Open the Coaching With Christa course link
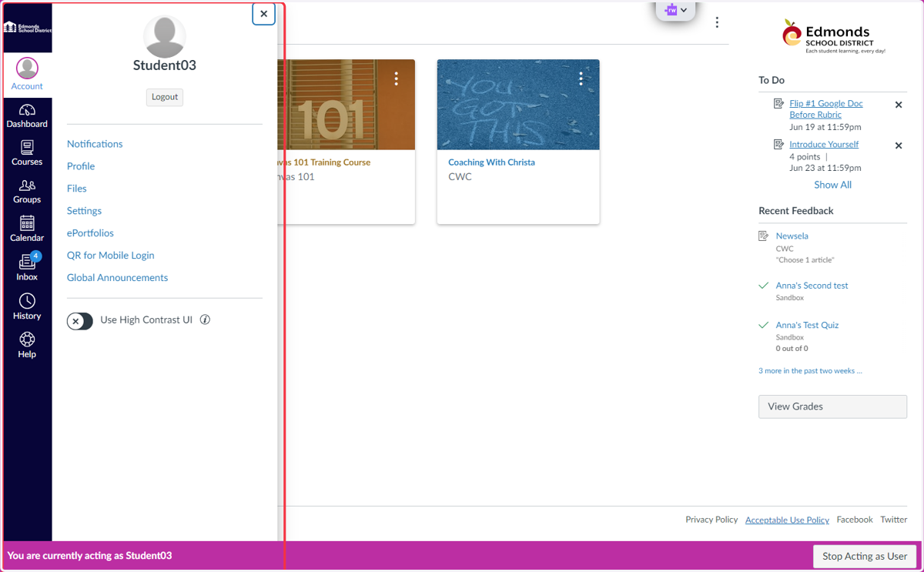924x572 pixels. (491, 162)
